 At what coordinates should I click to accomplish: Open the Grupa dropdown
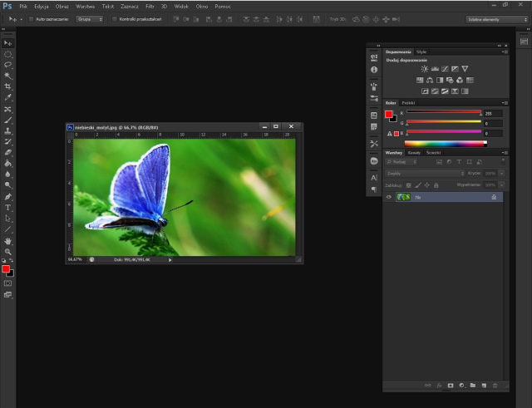click(89, 19)
